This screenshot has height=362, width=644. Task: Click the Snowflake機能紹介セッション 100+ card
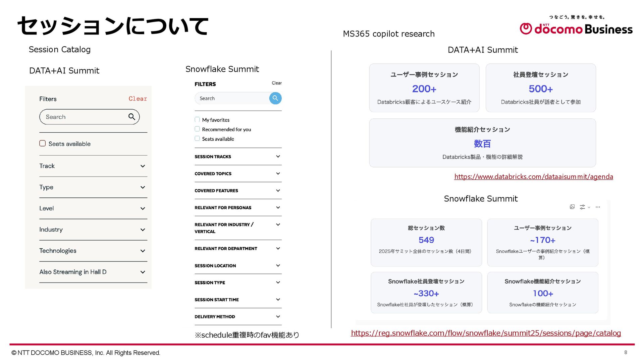click(x=543, y=292)
